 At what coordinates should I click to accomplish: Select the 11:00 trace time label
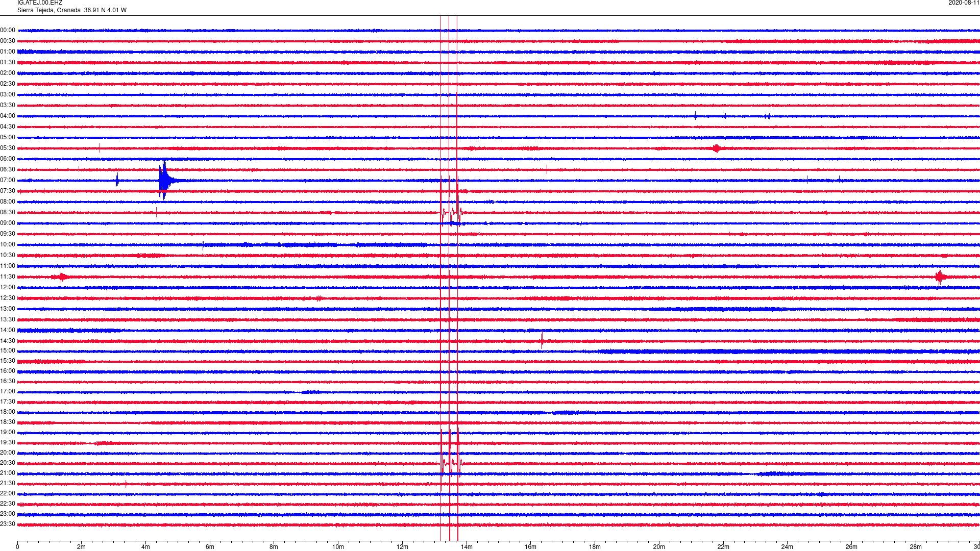point(8,266)
